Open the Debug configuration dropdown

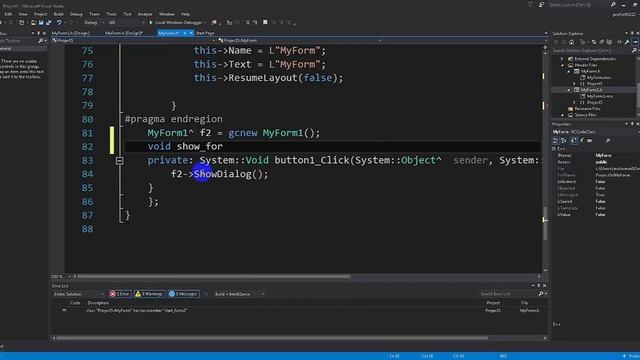click(93, 22)
